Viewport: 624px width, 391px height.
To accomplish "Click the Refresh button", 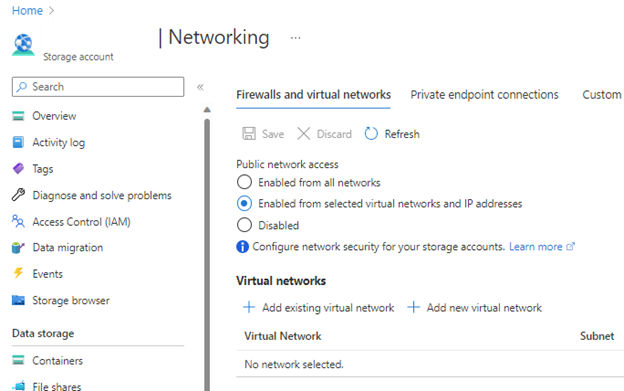I will coord(392,134).
